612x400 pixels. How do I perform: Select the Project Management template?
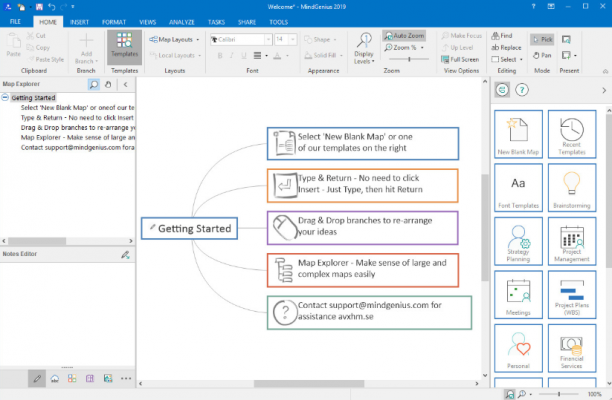(572, 241)
